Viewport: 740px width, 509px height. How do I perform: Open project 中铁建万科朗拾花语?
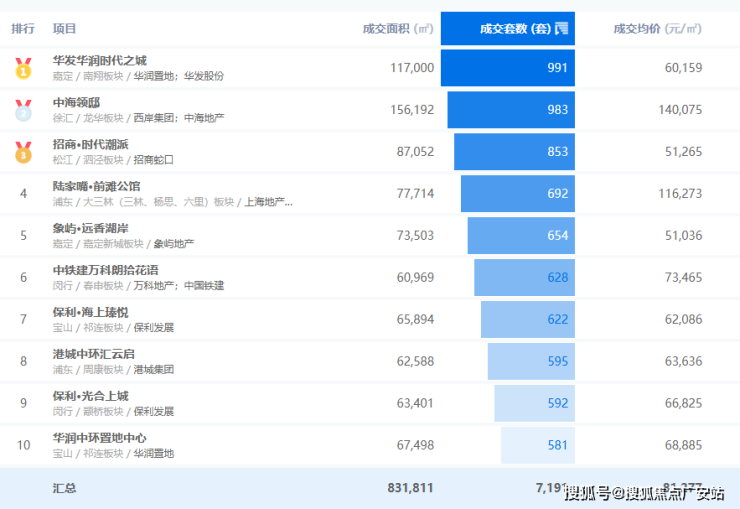(106, 270)
